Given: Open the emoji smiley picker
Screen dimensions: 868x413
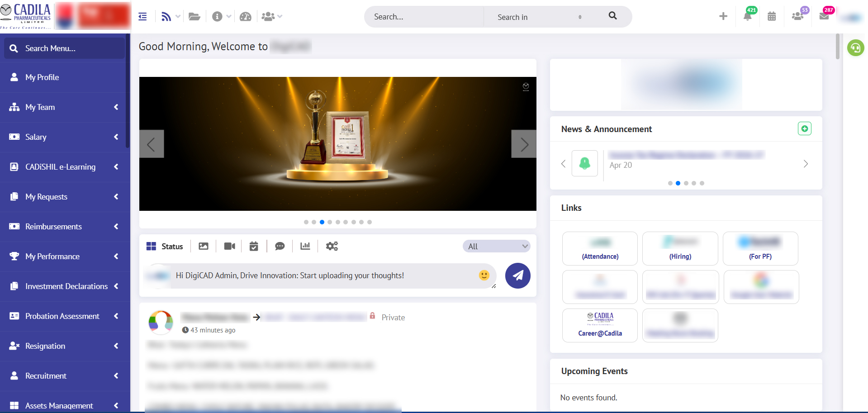Looking at the screenshot, I should (484, 275).
